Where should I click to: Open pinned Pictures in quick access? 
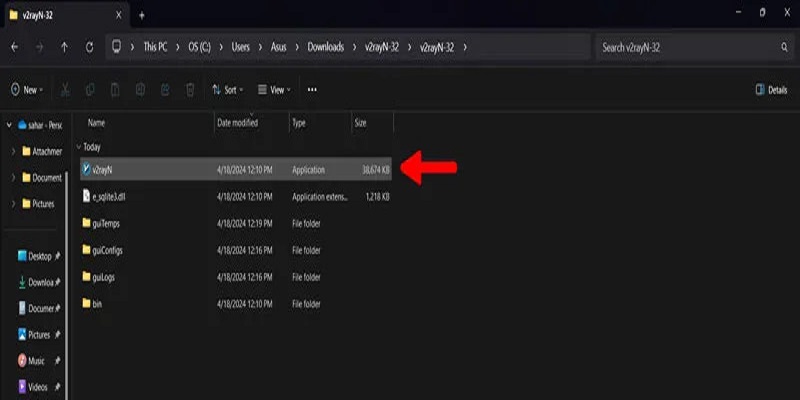coord(34,335)
